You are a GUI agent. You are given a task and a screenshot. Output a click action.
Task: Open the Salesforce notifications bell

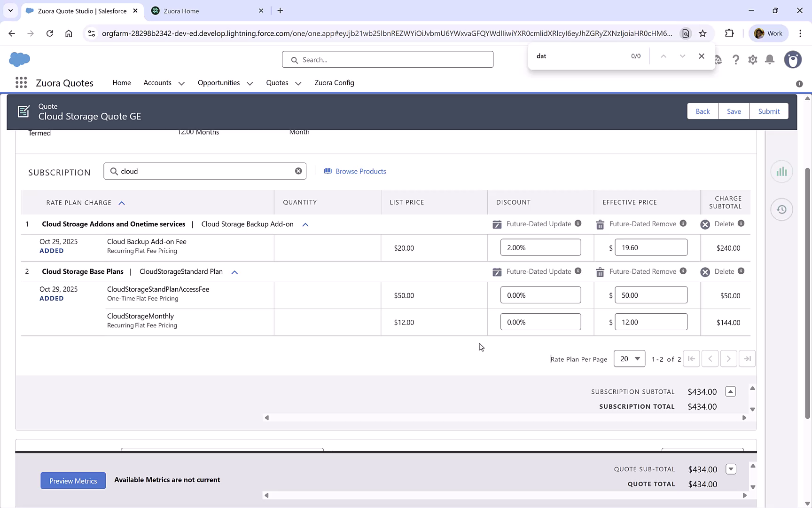point(770,60)
